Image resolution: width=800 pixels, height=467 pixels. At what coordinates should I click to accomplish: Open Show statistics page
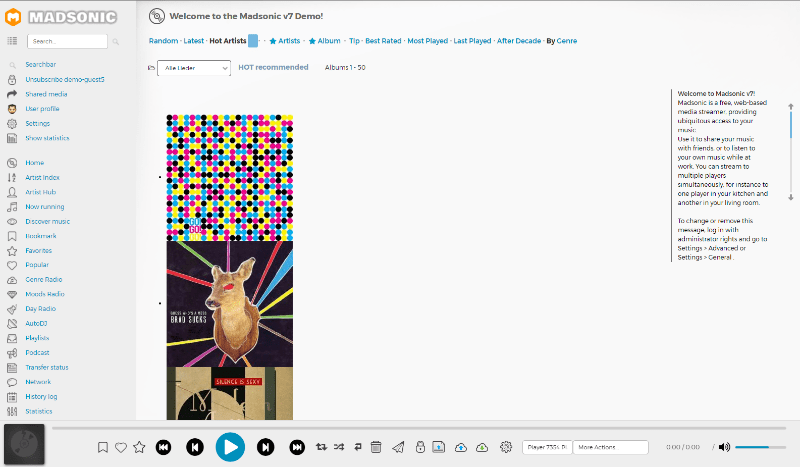[47, 138]
